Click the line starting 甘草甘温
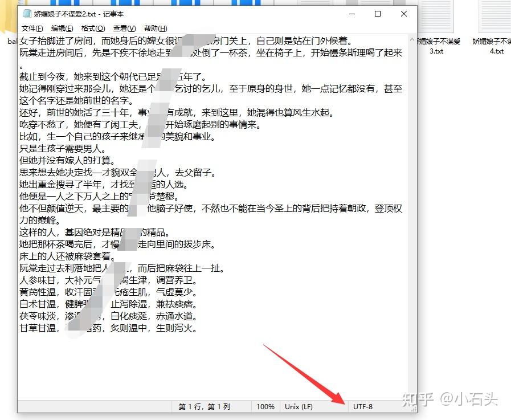The height and width of the screenshot is (420, 511). click(x=108, y=328)
